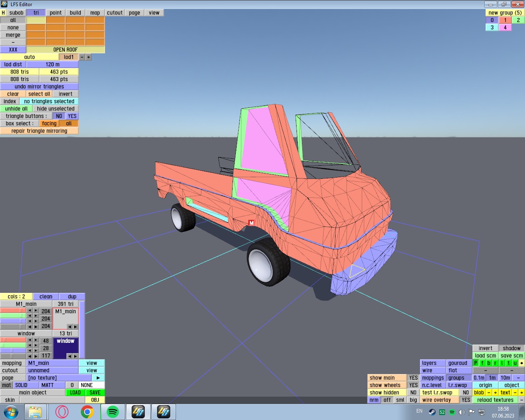
Task: Open the top view tab
Action: (x=154, y=13)
